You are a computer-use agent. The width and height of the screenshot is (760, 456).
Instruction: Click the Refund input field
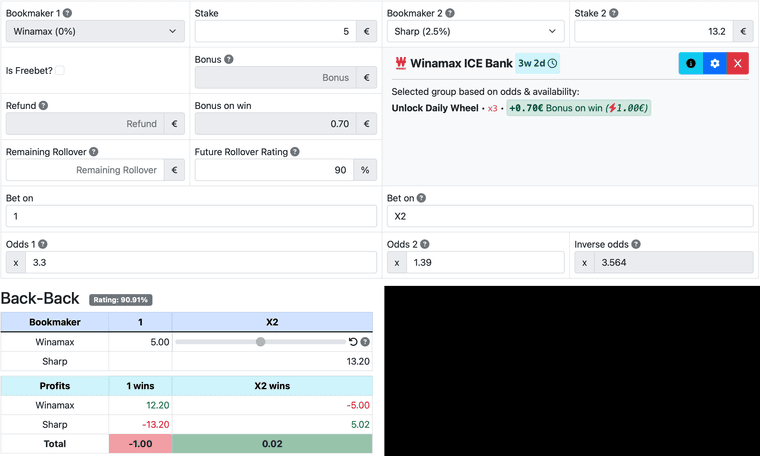point(85,124)
